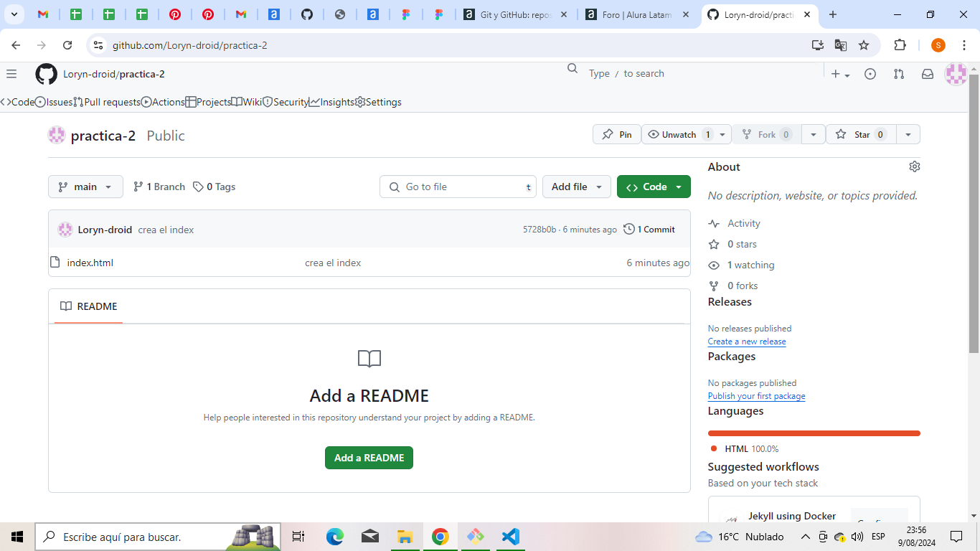Open the Chrome profile S icon
Screen dimensions: 980x551
coord(938,45)
